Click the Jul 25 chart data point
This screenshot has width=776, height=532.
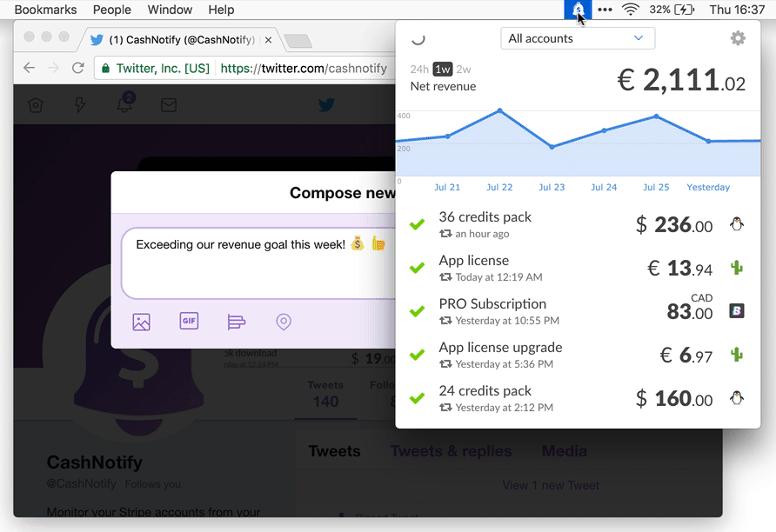(656, 116)
